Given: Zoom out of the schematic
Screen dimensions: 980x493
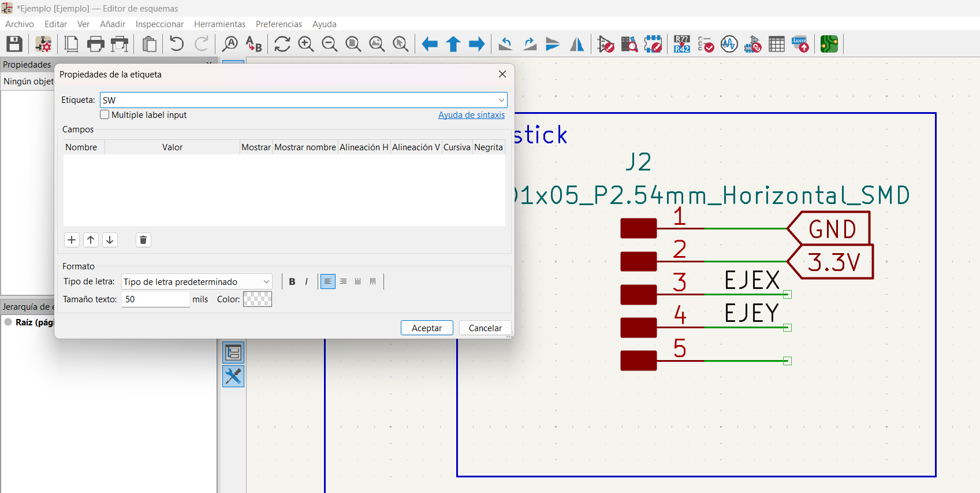Looking at the screenshot, I should pos(330,44).
